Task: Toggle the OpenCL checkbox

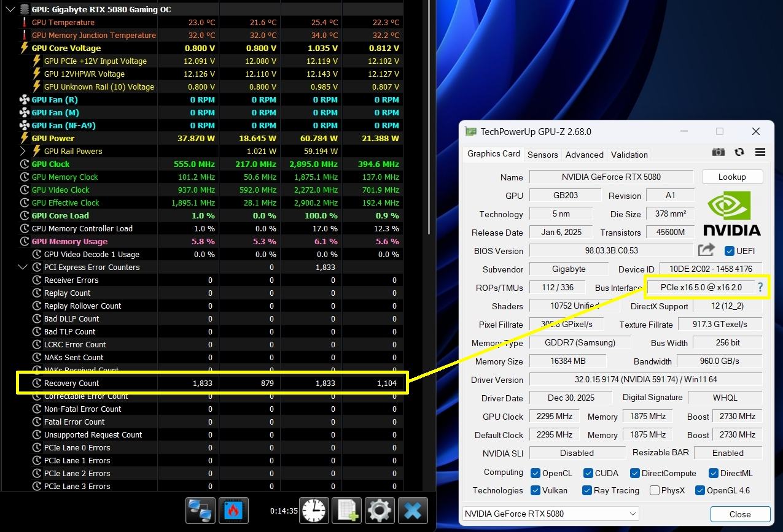Action: [x=536, y=473]
